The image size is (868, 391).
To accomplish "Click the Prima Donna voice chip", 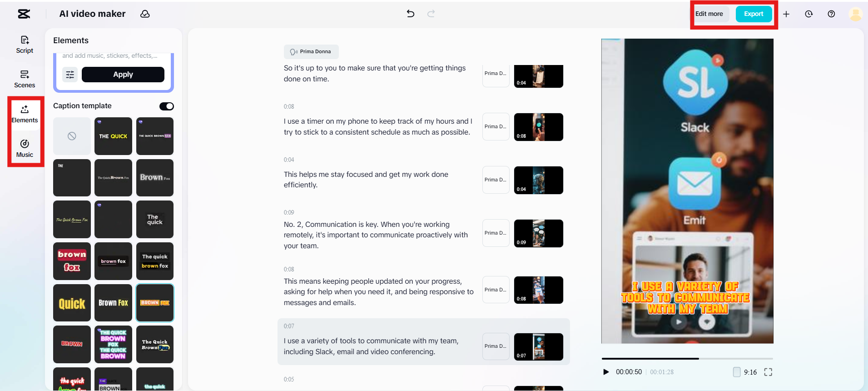I will pos(311,52).
